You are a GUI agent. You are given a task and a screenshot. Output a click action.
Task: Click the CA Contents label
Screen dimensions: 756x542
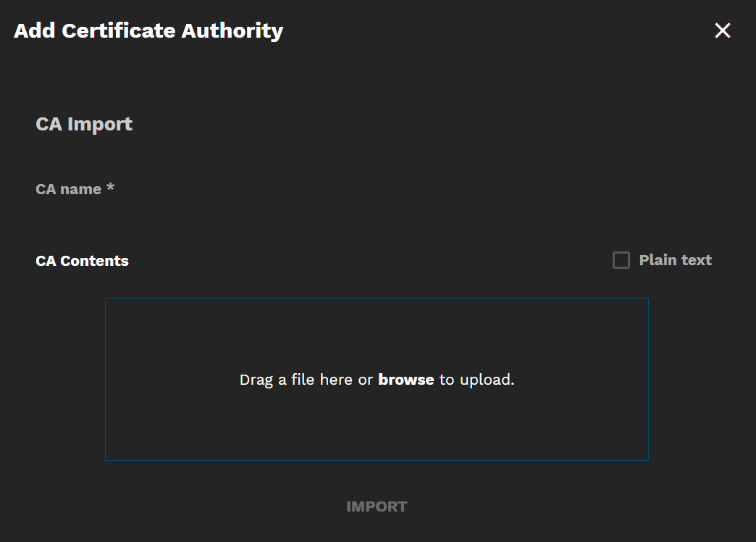[x=82, y=261]
